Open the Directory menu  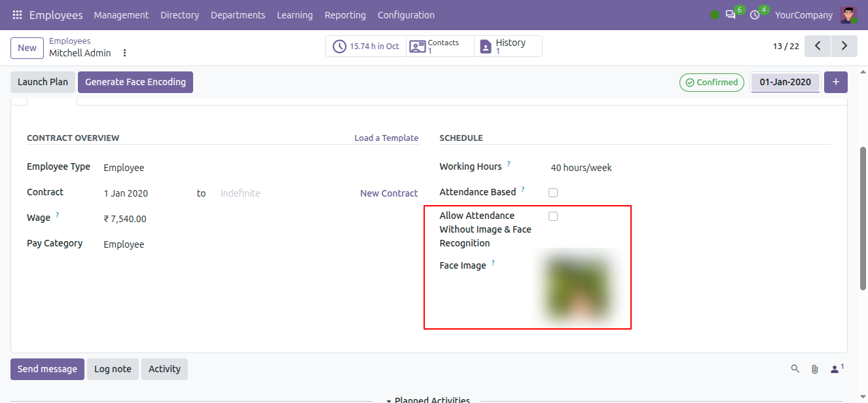click(179, 15)
